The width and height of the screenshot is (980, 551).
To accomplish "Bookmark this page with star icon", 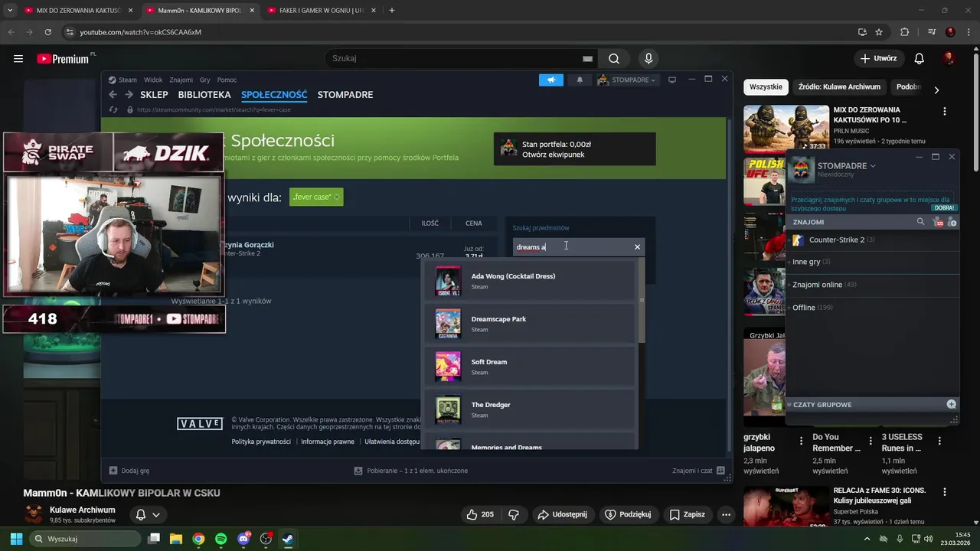I will coord(879,32).
